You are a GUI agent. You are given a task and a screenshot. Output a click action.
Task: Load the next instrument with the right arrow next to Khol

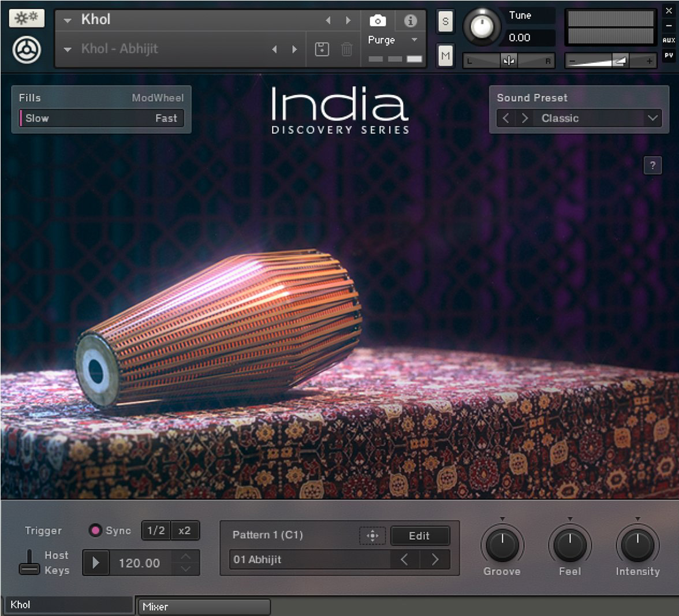[348, 20]
